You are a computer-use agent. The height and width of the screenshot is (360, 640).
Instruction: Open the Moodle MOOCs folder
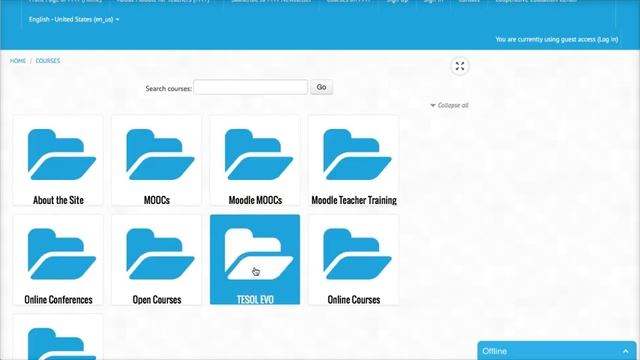pos(255,160)
